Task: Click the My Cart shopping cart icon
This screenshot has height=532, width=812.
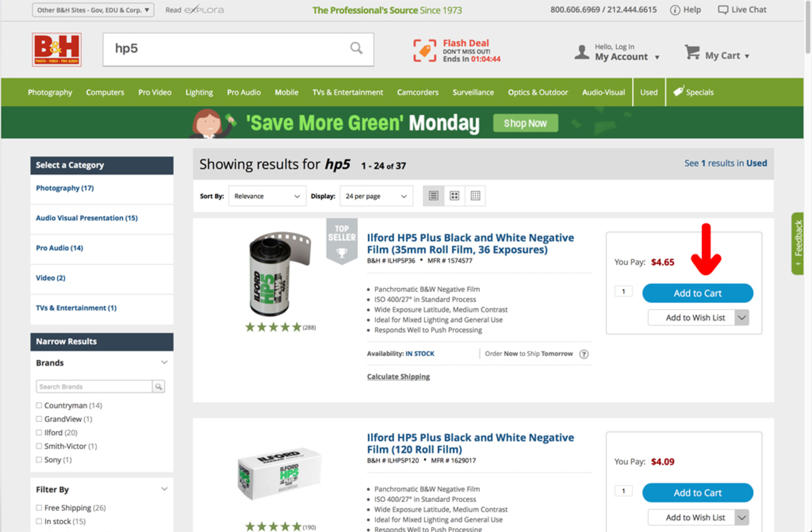Action: click(x=692, y=52)
